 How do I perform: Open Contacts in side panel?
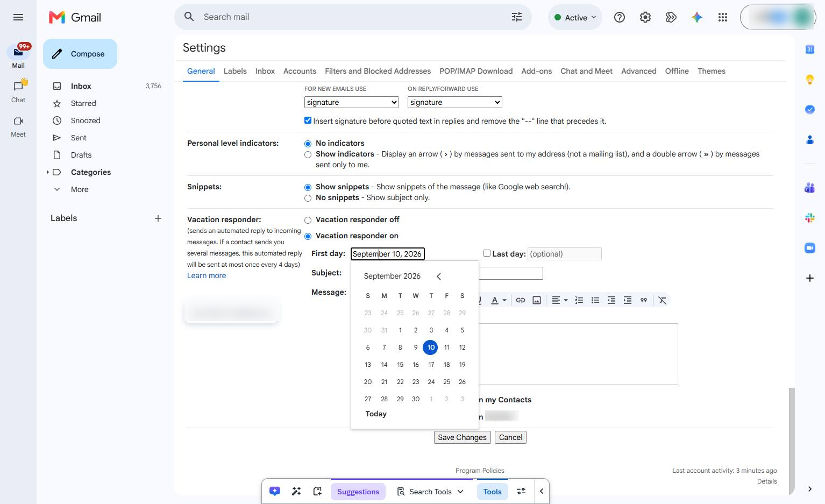[x=810, y=140]
